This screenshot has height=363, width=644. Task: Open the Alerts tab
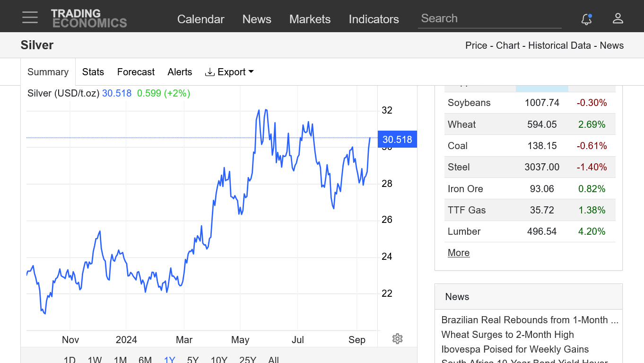coord(180,72)
